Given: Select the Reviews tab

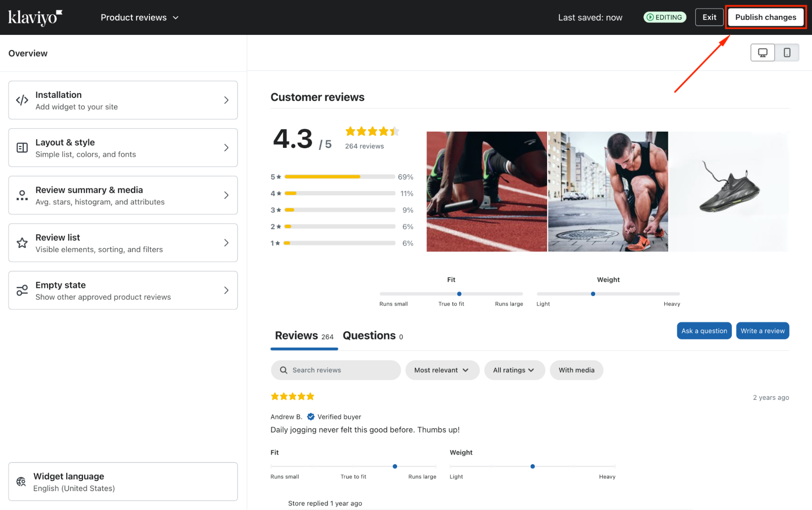Looking at the screenshot, I should click(x=304, y=336).
